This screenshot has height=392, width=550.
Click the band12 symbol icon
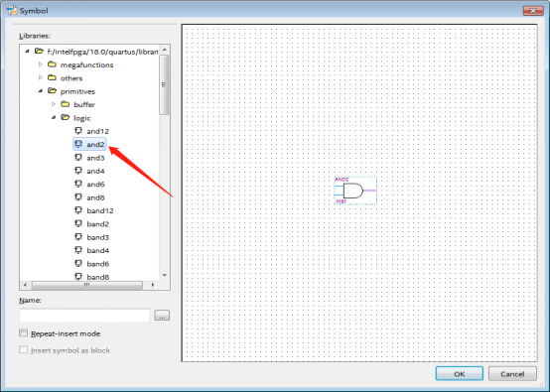coord(78,210)
